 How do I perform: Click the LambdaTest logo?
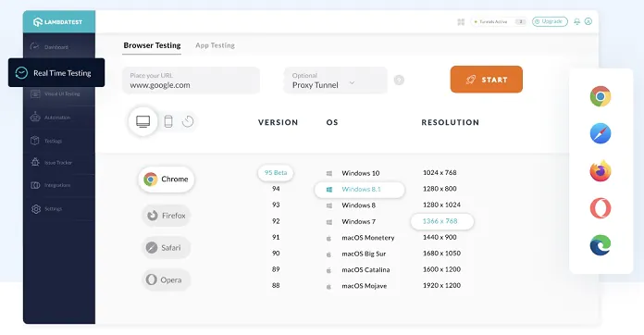58,22
